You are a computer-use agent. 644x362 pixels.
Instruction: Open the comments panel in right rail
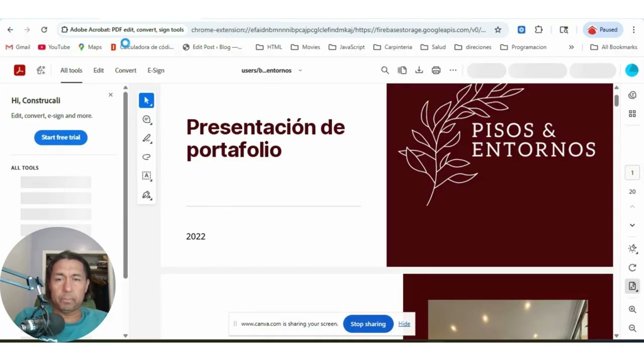[x=632, y=95]
